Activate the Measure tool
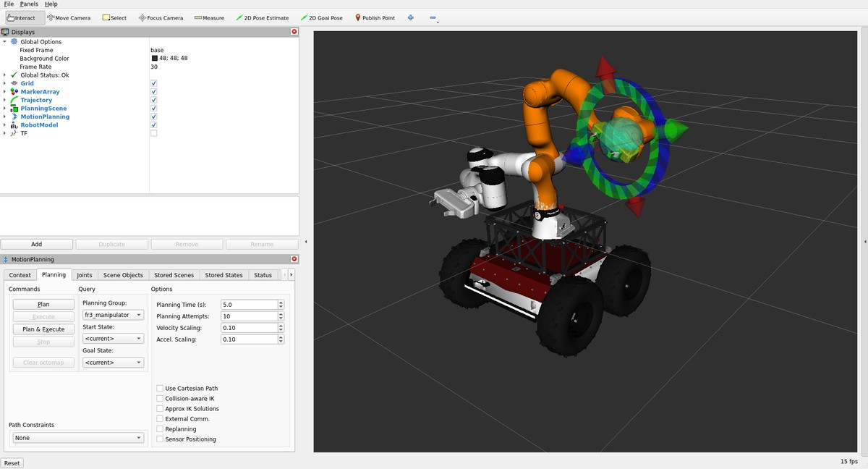Image resolution: width=868 pixels, height=469 pixels. 209,18
